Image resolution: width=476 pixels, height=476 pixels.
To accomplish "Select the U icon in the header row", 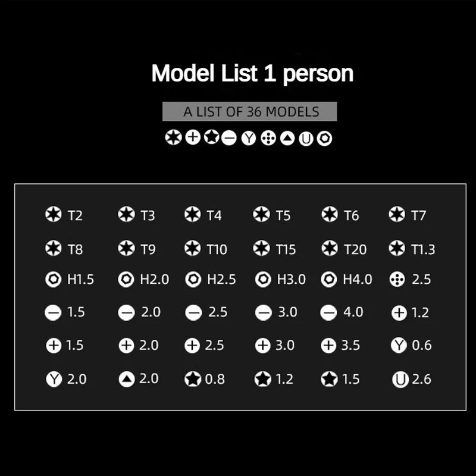I will click(x=306, y=139).
